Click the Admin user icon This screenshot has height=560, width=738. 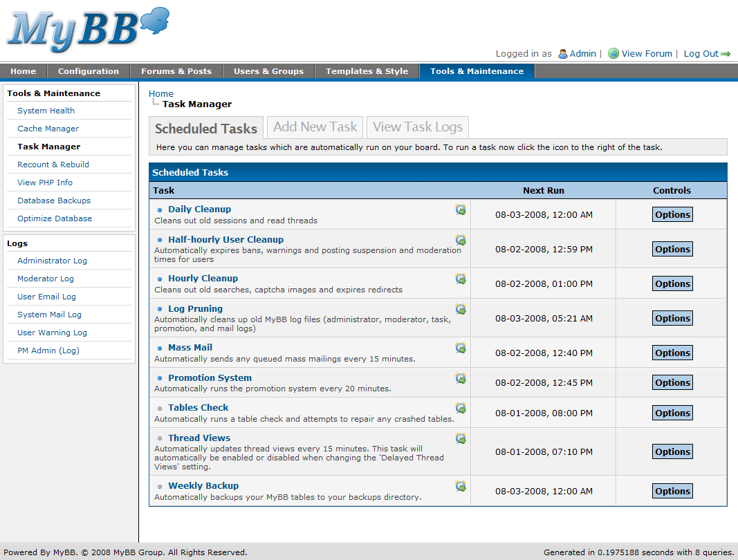(563, 54)
